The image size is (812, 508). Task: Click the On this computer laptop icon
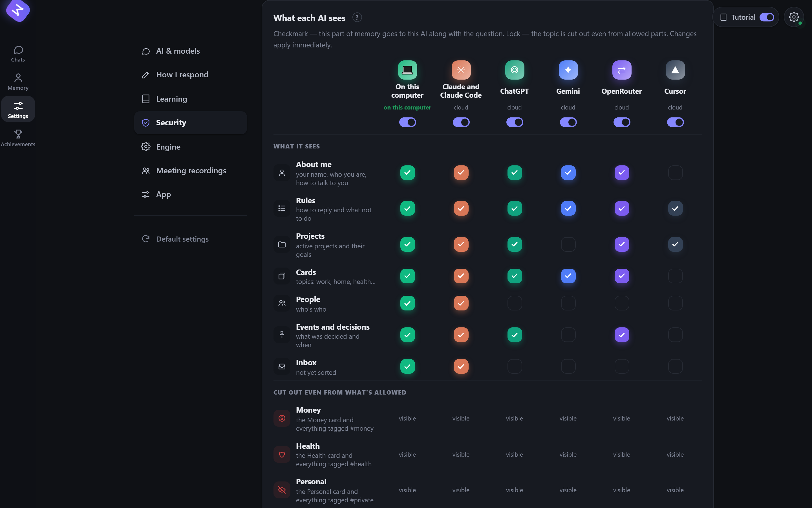pyautogui.click(x=407, y=70)
